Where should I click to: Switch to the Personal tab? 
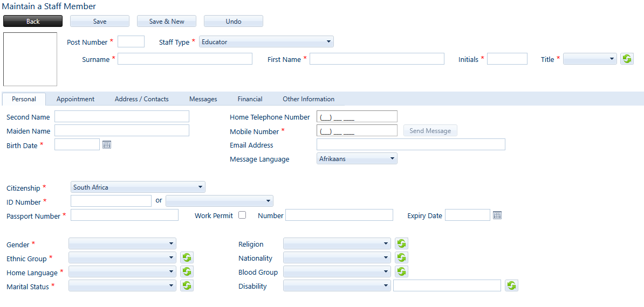tap(24, 99)
